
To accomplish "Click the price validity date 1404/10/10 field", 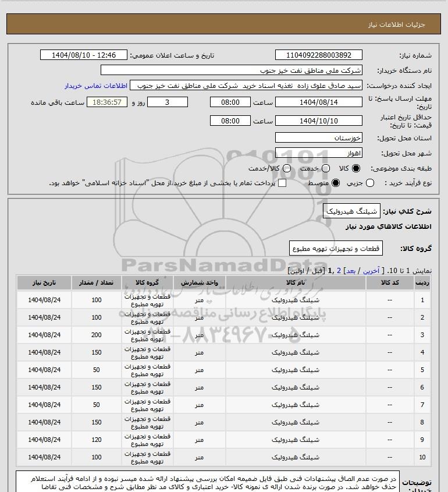I will click(x=318, y=121).
